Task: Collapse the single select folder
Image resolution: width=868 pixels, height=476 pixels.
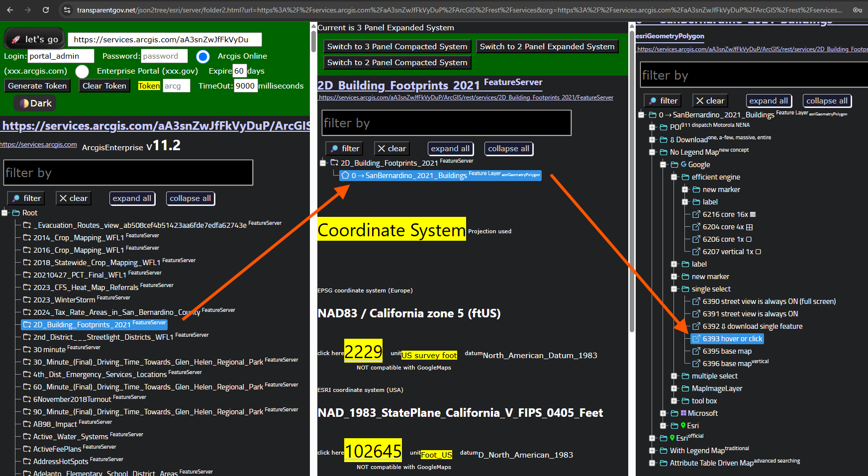Action: 674,289
